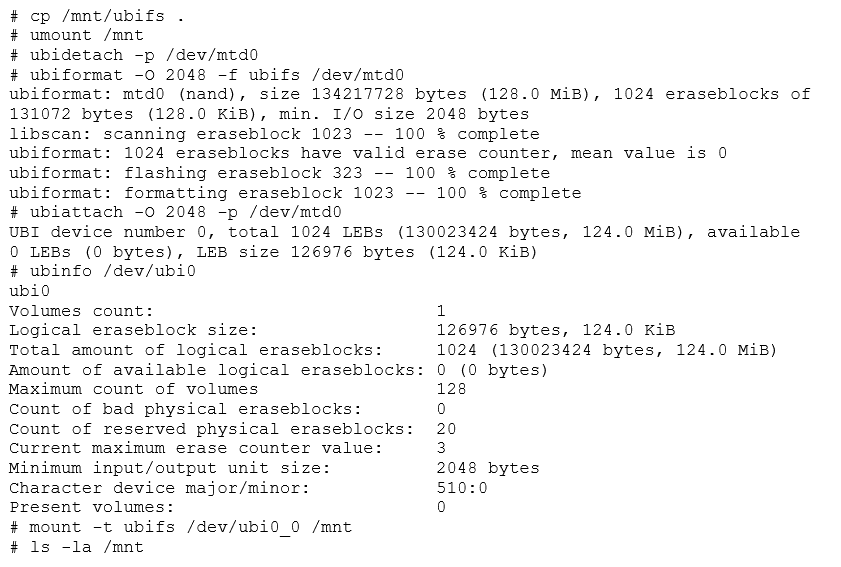Image resolution: width=841 pixels, height=567 pixels.
Task: Click the 'mount -t ubifs /dev/ubi0_0 /mnt' command
Action: click(190, 527)
